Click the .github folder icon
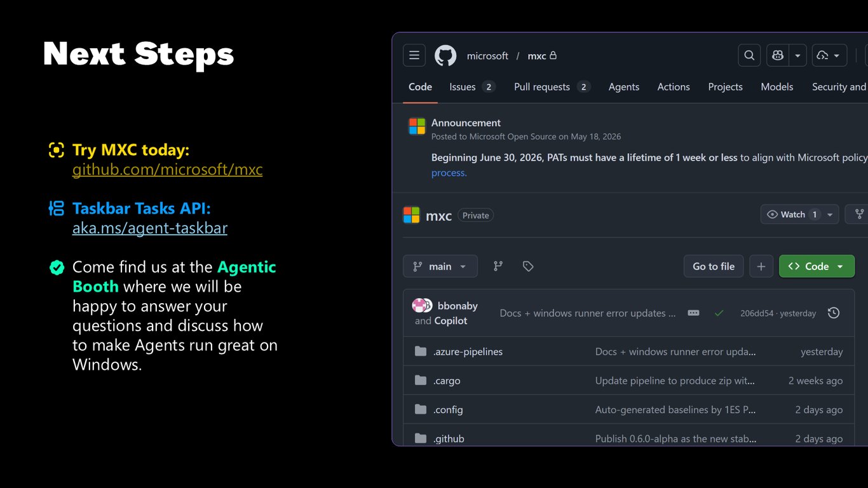Image resolution: width=868 pixels, height=488 pixels. pyautogui.click(x=420, y=439)
